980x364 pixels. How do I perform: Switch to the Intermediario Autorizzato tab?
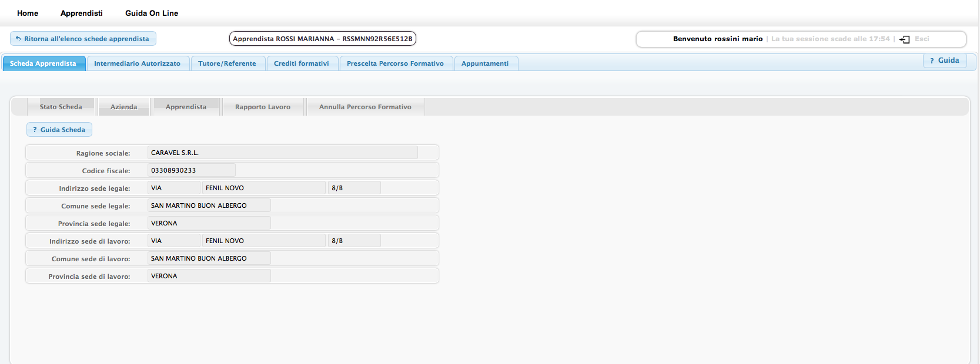tap(137, 63)
